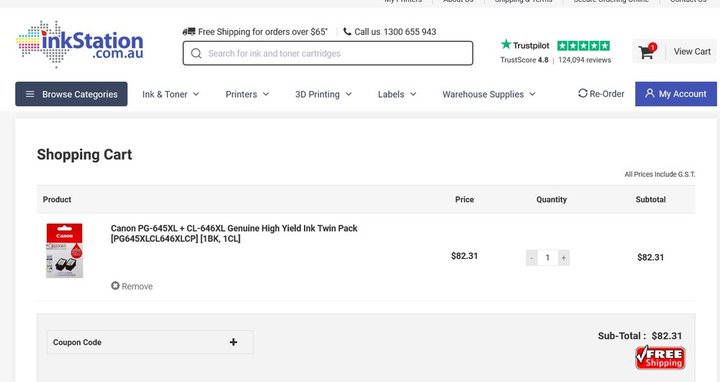Image resolution: width=720 pixels, height=382 pixels.
Task: Open the Labels menu
Action: click(397, 94)
